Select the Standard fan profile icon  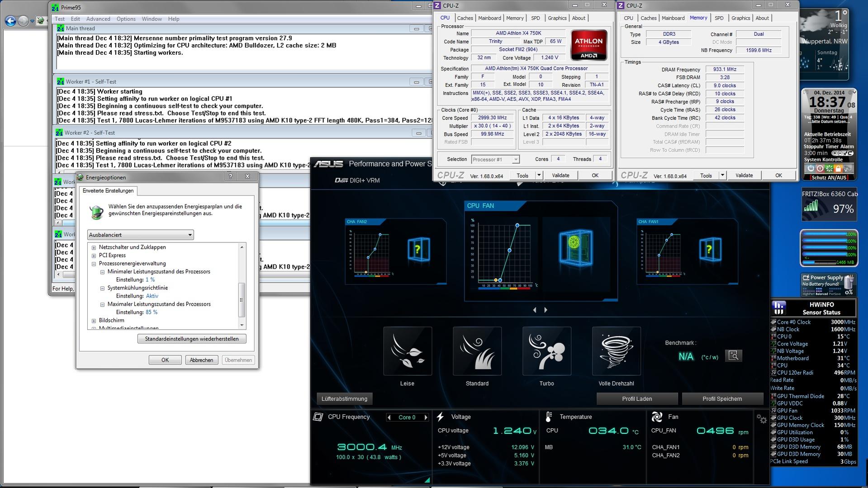pos(477,351)
